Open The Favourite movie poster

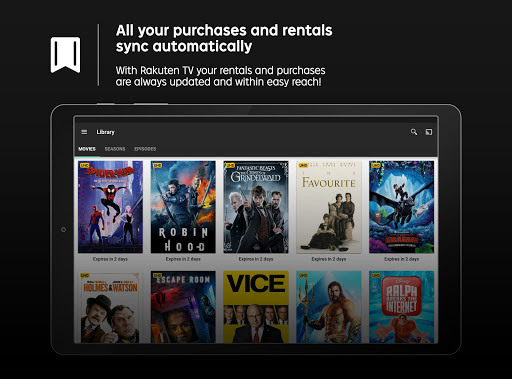(329, 207)
